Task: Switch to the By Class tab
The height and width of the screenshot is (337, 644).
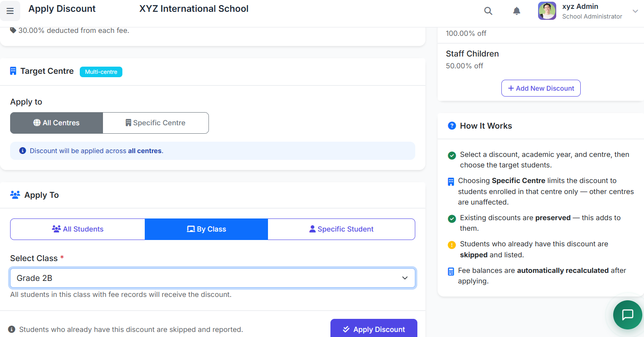Action: coord(206,229)
